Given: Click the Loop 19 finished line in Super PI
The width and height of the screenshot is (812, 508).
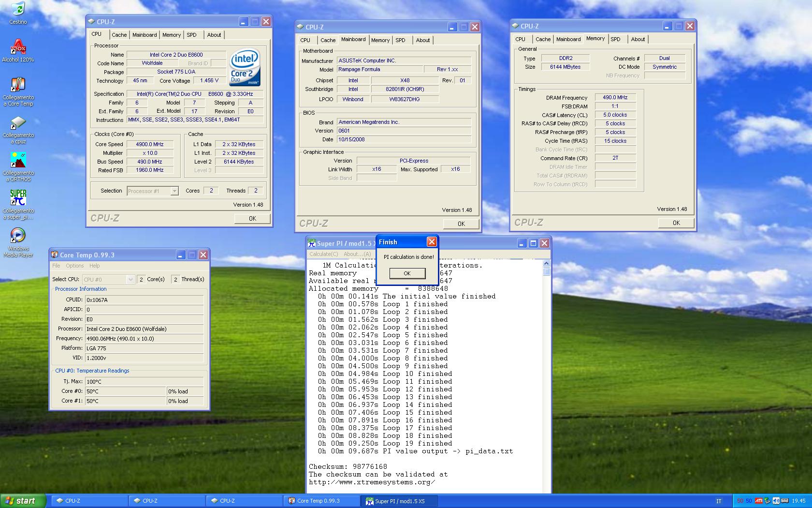Looking at the screenshot, I should pos(385,443).
